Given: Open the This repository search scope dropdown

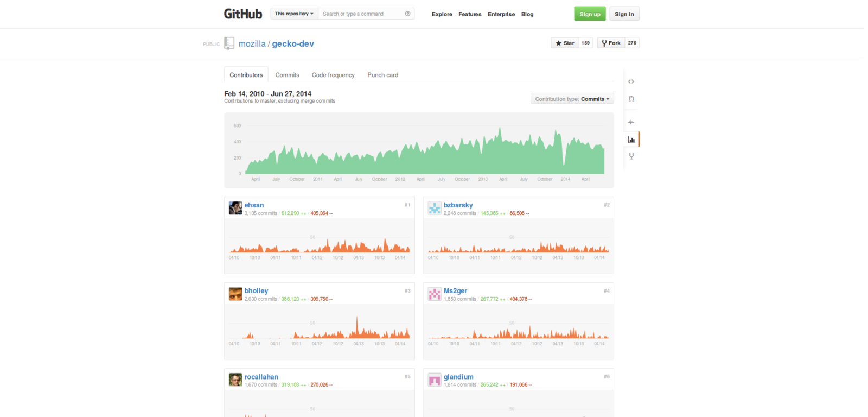Looking at the screenshot, I should click(294, 14).
